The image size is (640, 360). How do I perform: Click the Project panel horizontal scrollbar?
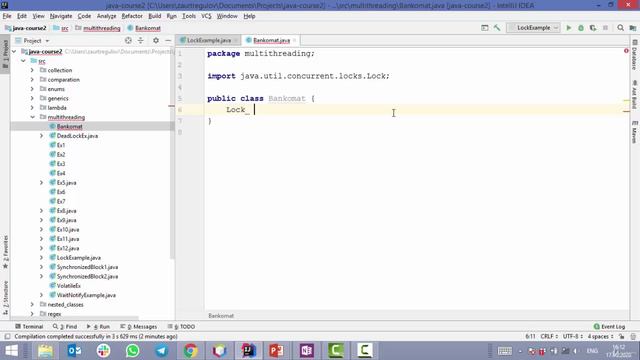(76, 318)
